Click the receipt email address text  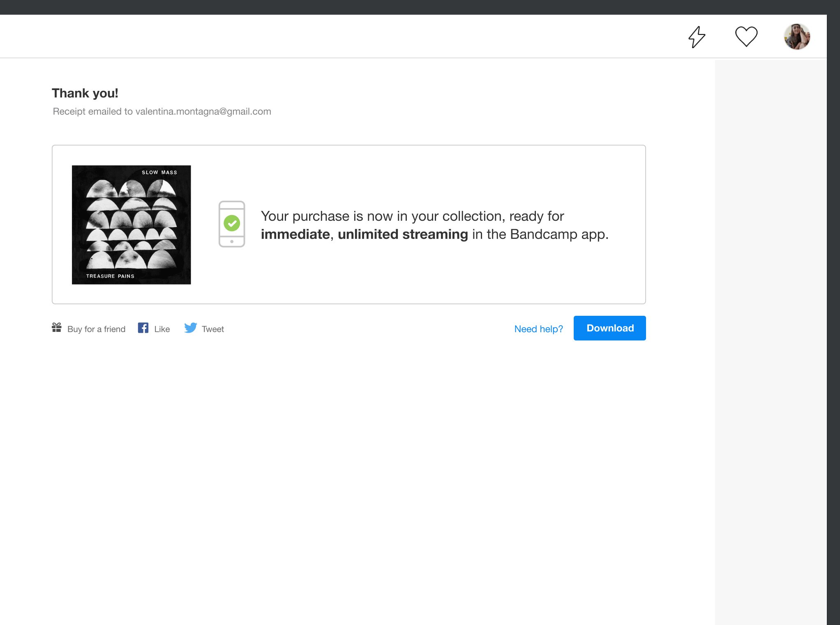pyautogui.click(x=203, y=111)
